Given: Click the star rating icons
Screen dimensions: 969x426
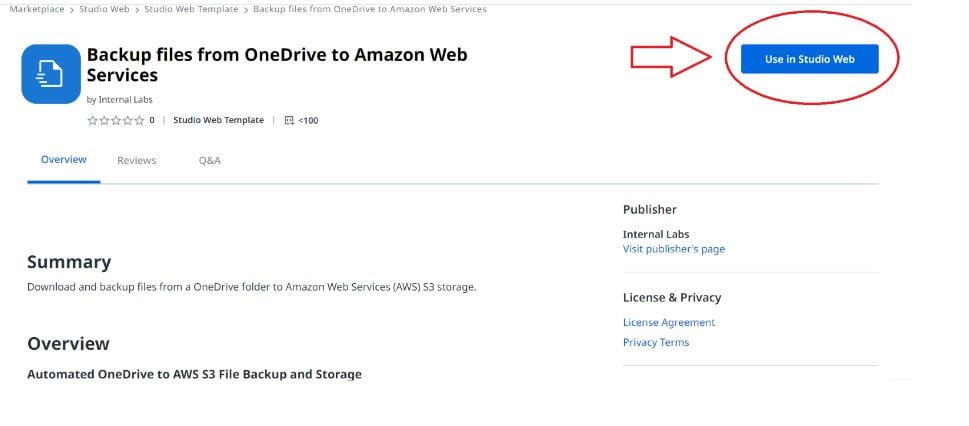Looking at the screenshot, I should (x=116, y=121).
